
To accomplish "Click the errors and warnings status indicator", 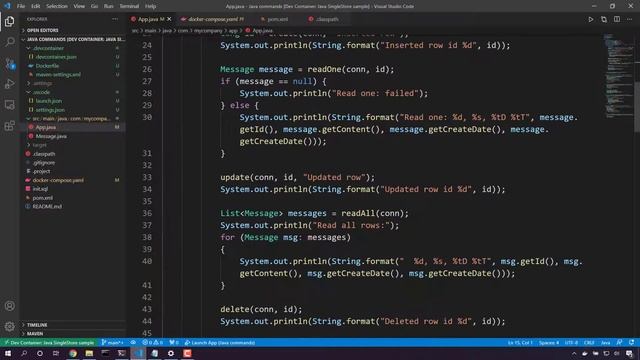I will point(153,342).
